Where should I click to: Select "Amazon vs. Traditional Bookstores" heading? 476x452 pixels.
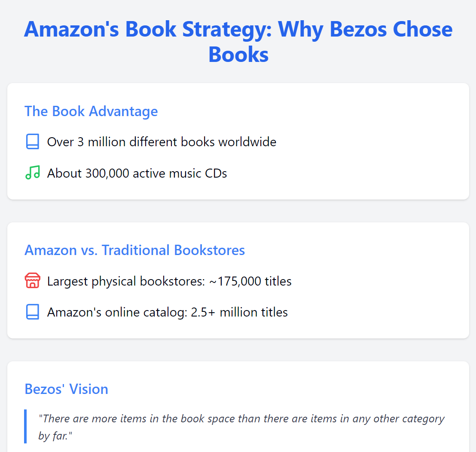click(134, 250)
